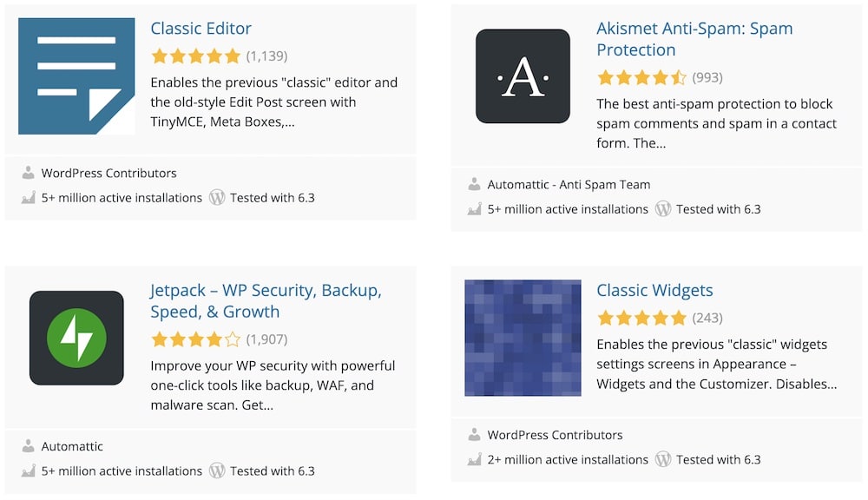Click installations chart icon under Classic Editor
Screen dimensions: 868x500
[x=28, y=197]
